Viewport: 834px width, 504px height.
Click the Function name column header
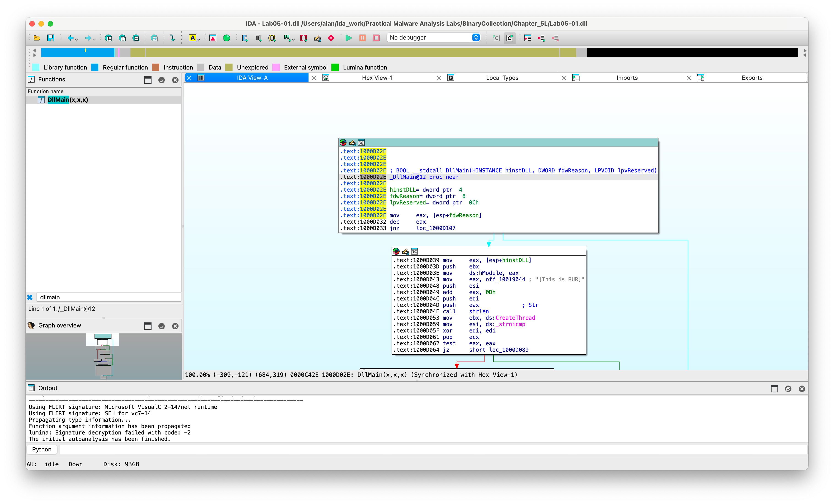pyautogui.click(x=104, y=91)
